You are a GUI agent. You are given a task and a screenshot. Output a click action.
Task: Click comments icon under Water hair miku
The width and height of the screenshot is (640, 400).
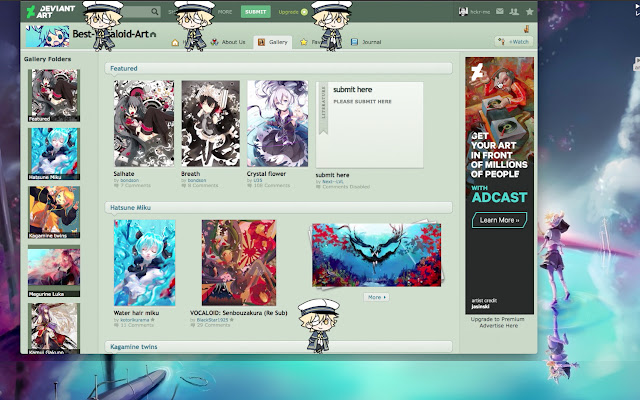tap(116, 325)
